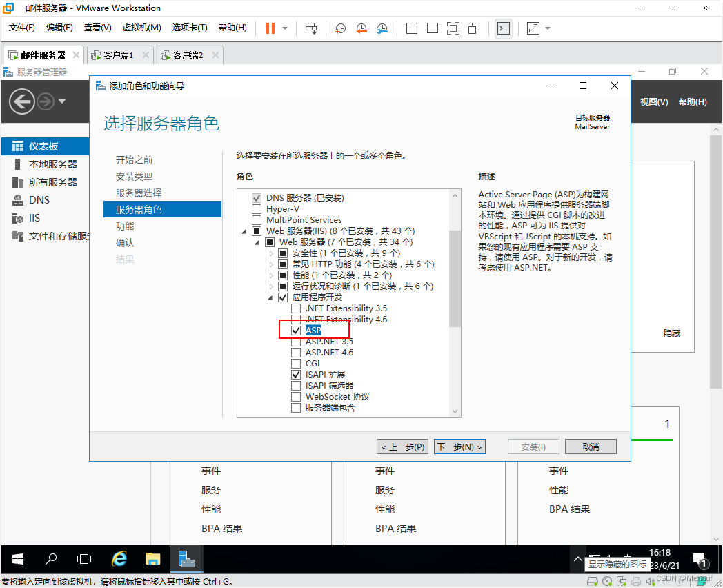Click roles list scrollbar down arrow
The image size is (723, 588).
point(455,411)
